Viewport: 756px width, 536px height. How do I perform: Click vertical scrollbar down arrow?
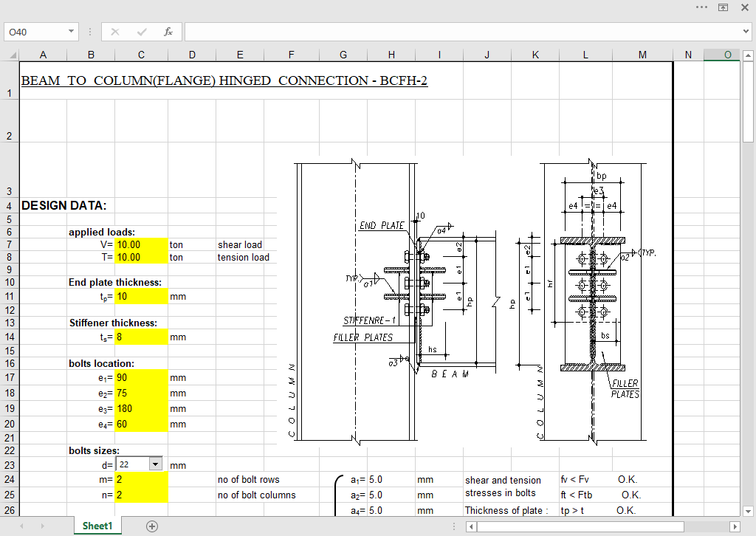748,511
